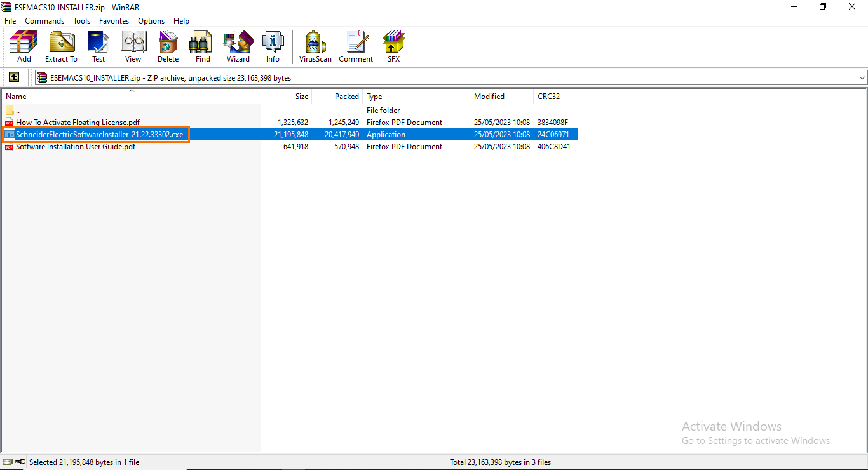Sort by the Modified column header
868x470 pixels.
click(502, 97)
